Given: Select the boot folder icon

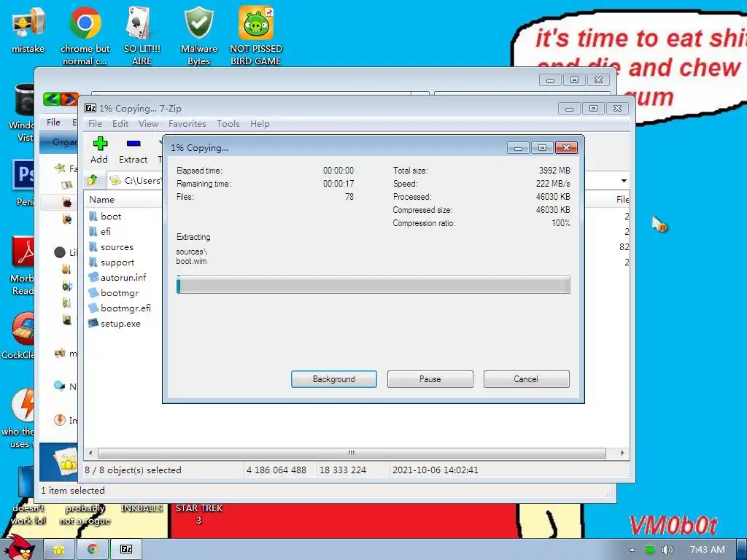Looking at the screenshot, I should point(93,216).
